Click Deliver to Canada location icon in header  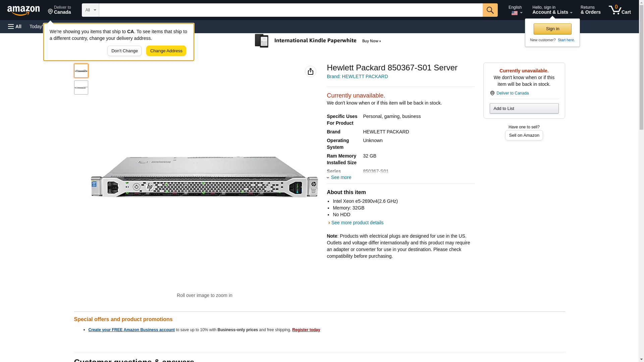59,10
